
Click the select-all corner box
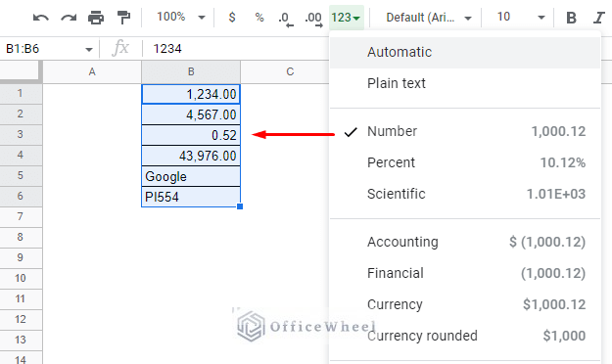pos(21,71)
